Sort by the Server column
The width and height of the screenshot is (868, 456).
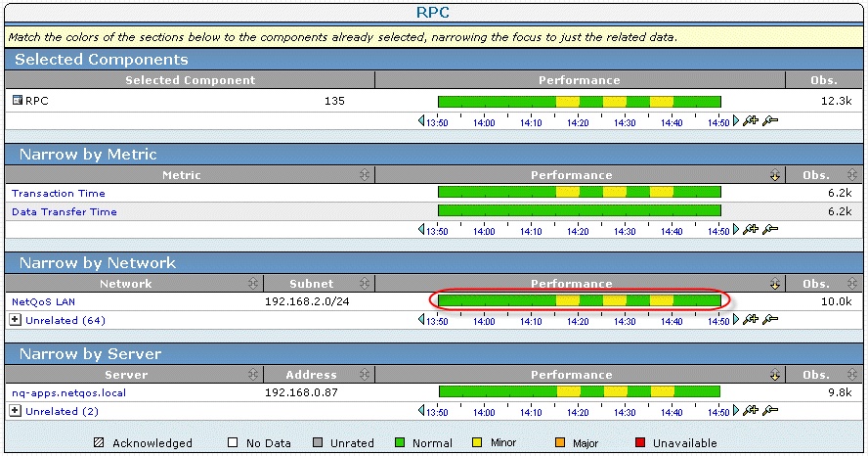coord(253,375)
